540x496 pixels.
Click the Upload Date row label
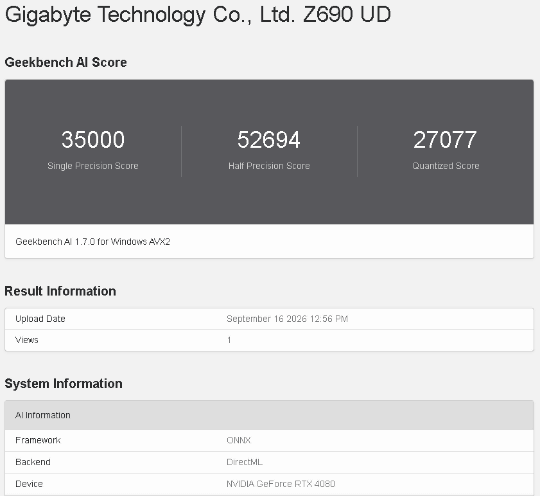point(40,319)
